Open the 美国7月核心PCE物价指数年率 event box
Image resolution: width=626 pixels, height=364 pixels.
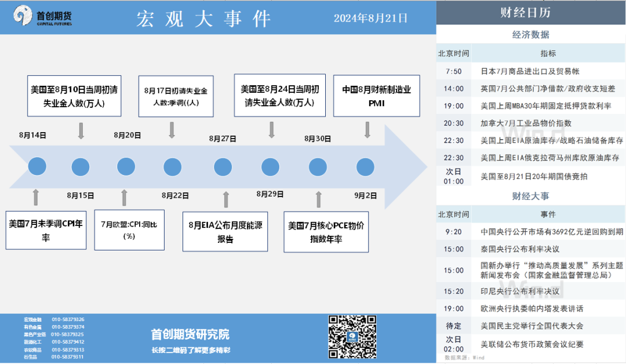[x=326, y=232]
